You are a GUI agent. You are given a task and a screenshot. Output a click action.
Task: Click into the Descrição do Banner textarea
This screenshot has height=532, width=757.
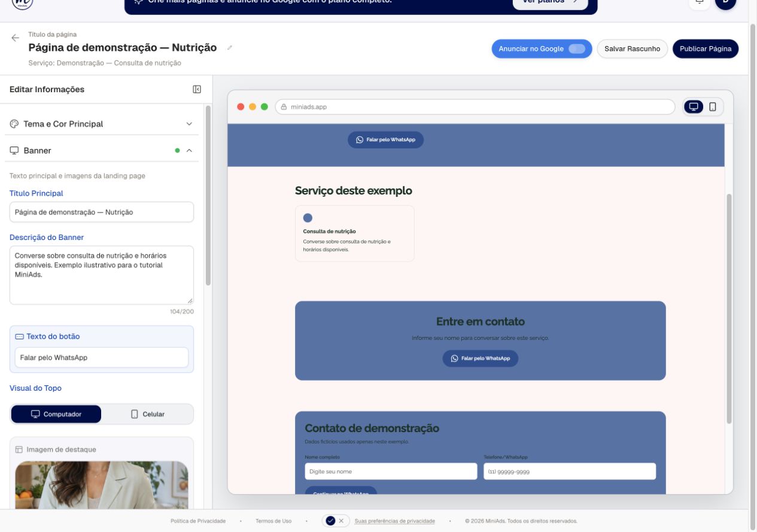click(x=102, y=275)
